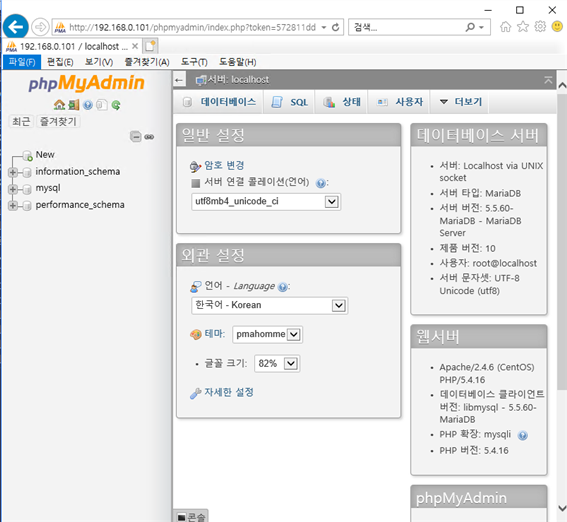Expand the performance_schema tree node
567x522 pixels.
coord(13,206)
